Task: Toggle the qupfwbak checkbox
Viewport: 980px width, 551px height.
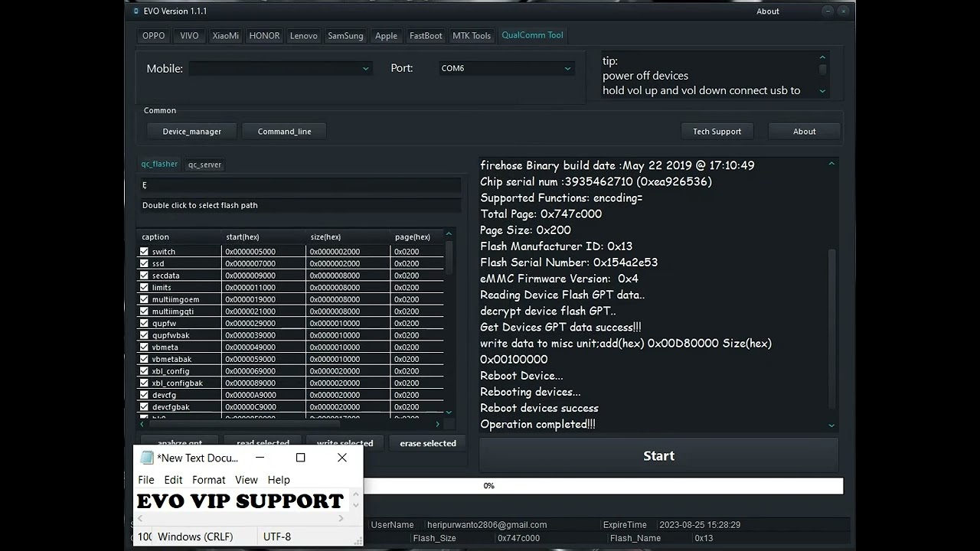Action: tap(144, 335)
